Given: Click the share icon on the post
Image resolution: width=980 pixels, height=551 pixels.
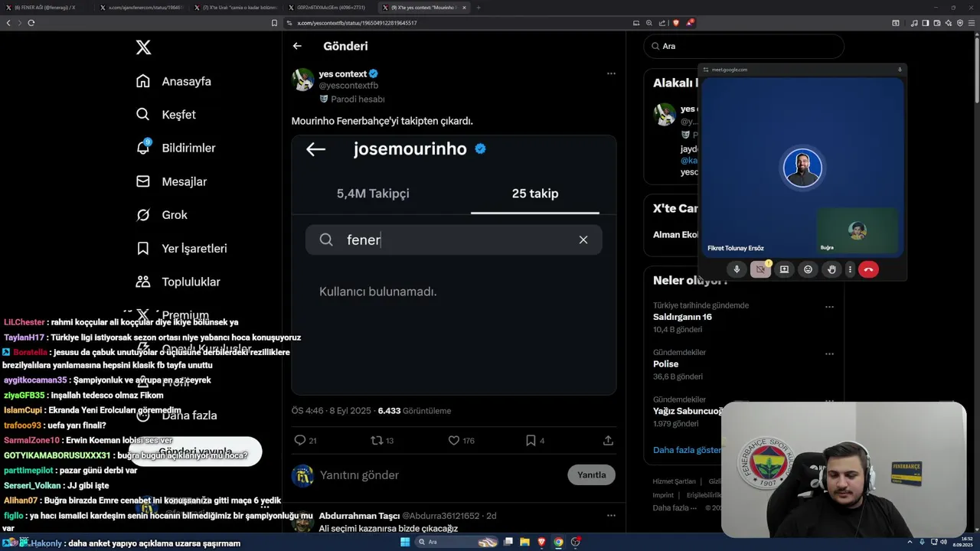Looking at the screenshot, I should click(x=608, y=440).
